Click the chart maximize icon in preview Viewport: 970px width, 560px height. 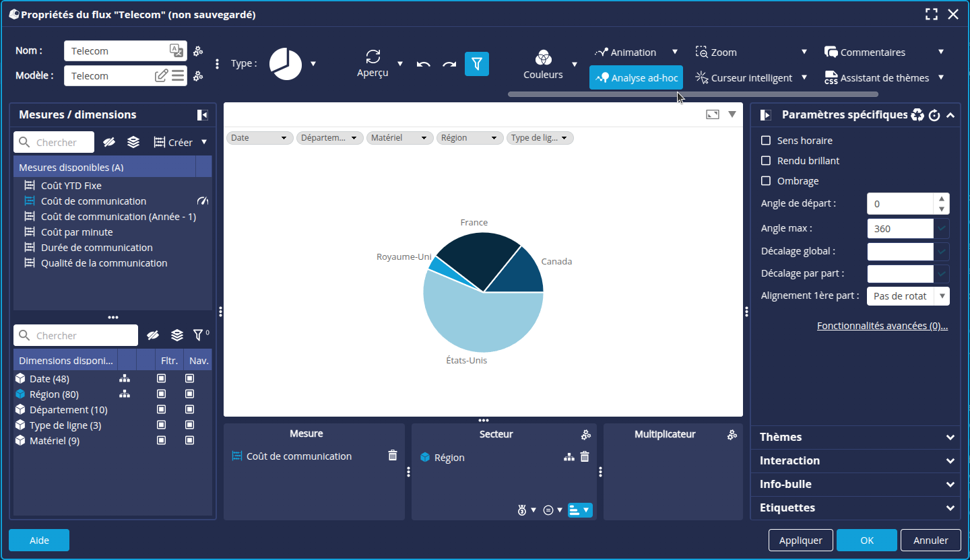point(712,114)
